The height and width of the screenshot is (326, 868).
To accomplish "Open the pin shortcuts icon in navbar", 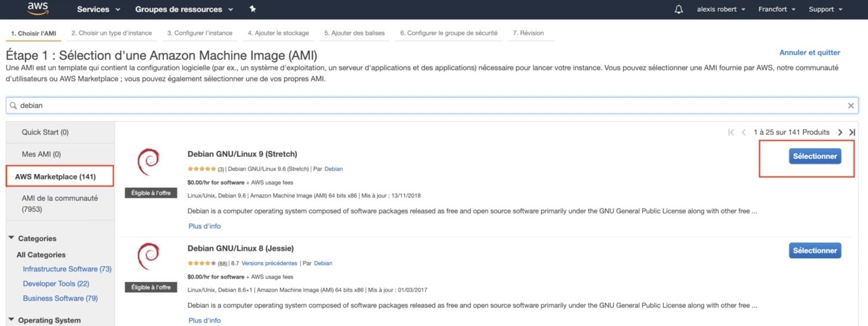I will click(252, 10).
